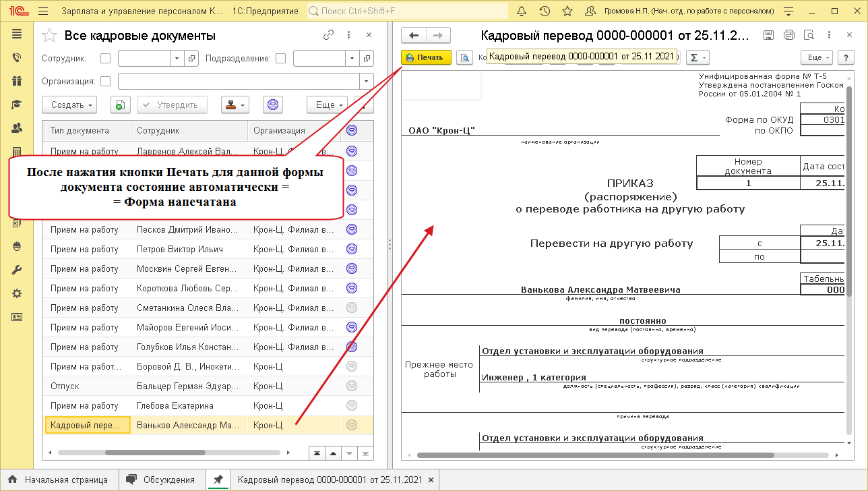Open the history clock icon
The width and height of the screenshot is (868, 491).
click(545, 11)
